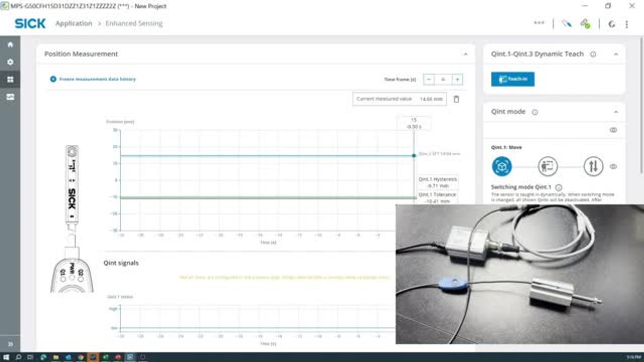Click the Qint.1 Hysteresis label on chart
The height and width of the screenshot is (362, 644).
[438, 182]
